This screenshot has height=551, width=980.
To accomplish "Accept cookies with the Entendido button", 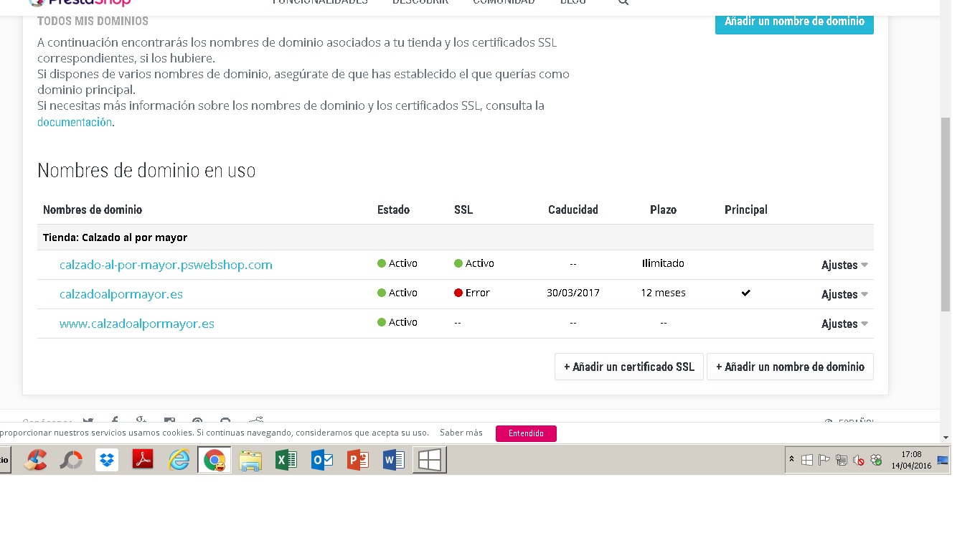I will (x=526, y=433).
